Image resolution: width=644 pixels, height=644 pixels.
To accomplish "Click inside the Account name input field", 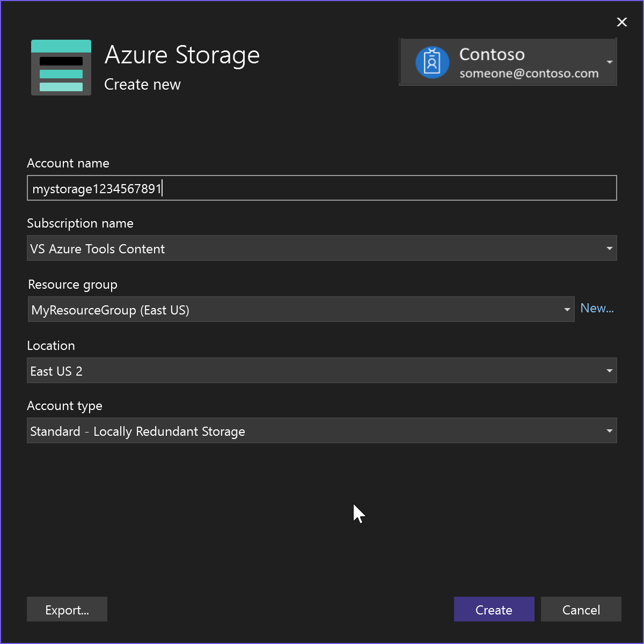I will [x=321, y=188].
